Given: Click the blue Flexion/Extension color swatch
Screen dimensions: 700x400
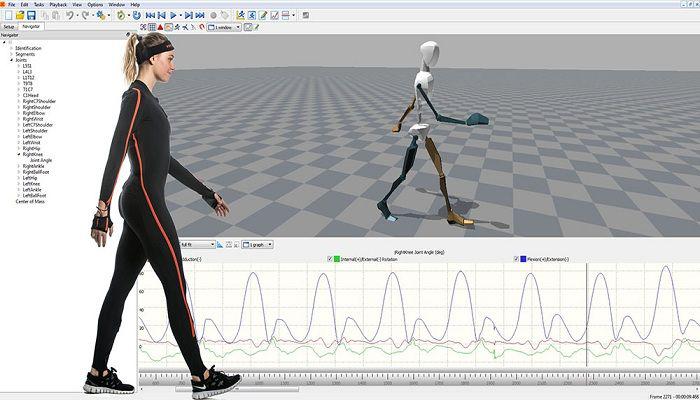Looking at the screenshot, I should tap(523, 259).
